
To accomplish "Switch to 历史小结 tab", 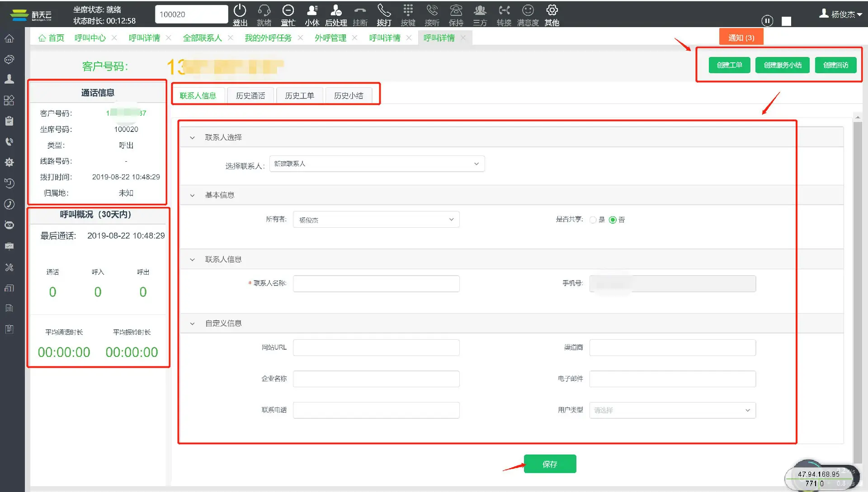I will click(x=349, y=96).
